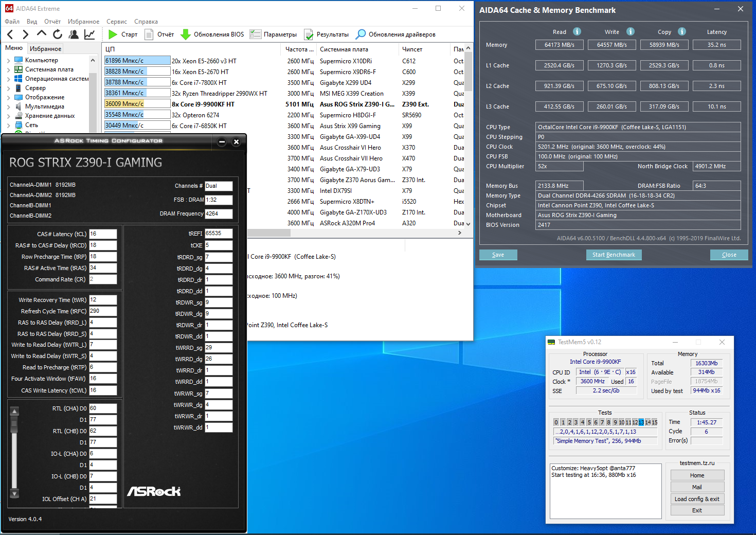The height and width of the screenshot is (535, 756).
Task: Go forward using AIDA64 forward arrow
Action: 25,34
